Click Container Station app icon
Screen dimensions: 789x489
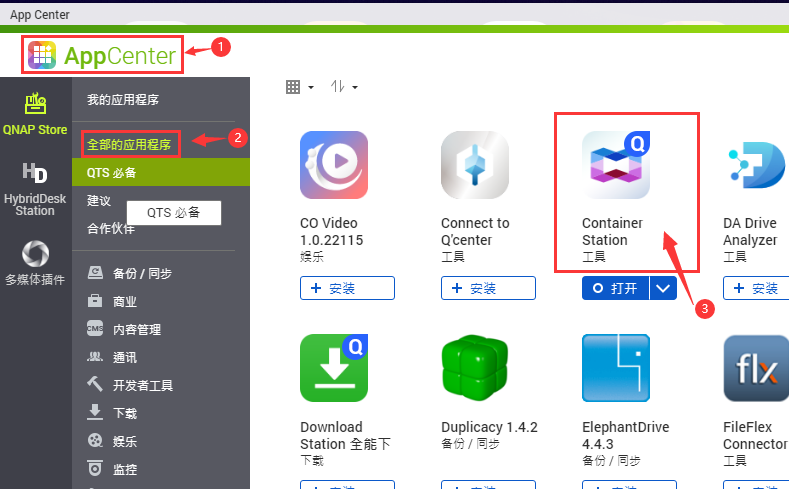(616, 165)
